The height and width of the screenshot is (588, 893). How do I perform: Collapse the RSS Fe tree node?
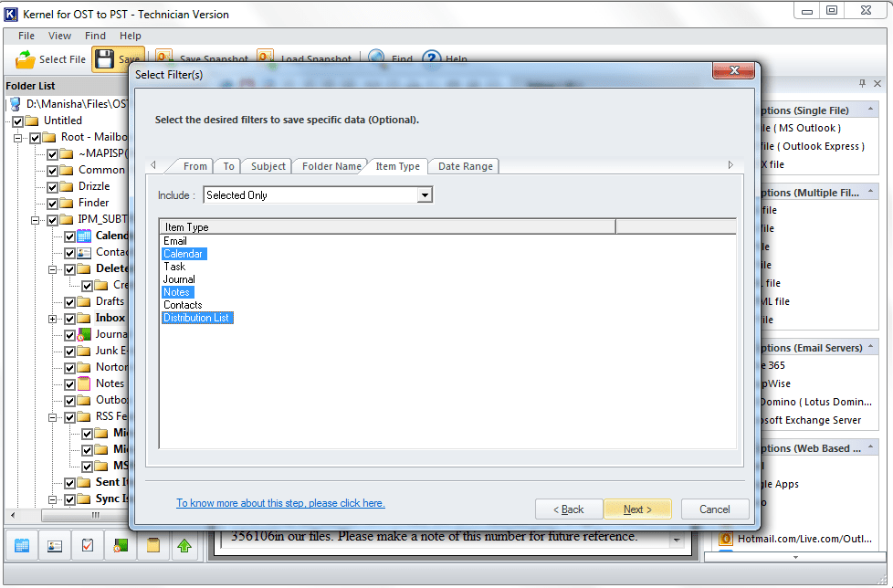tap(52, 417)
